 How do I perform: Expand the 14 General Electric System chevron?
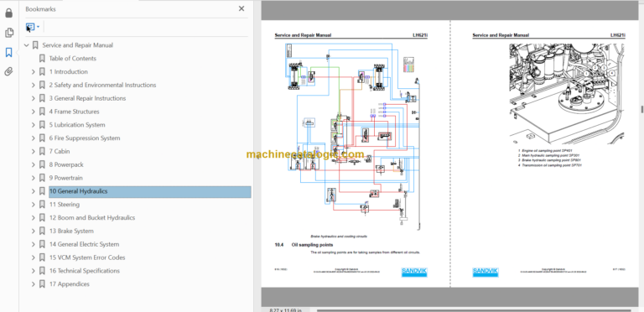(x=34, y=244)
